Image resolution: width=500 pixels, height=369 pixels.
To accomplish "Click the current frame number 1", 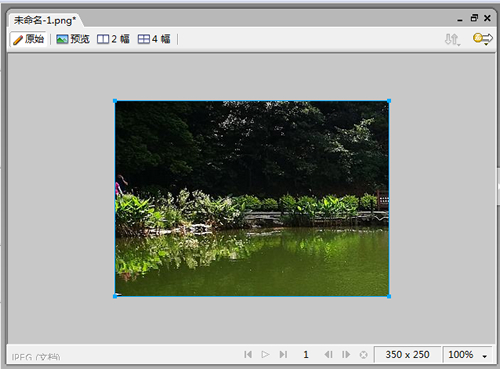I will point(306,354).
